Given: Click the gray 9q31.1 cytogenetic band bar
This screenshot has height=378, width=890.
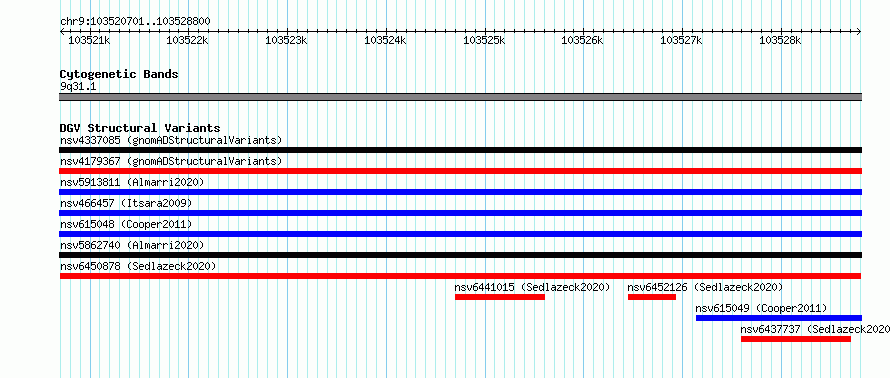Looking at the screenshot, I should [460, 97].
